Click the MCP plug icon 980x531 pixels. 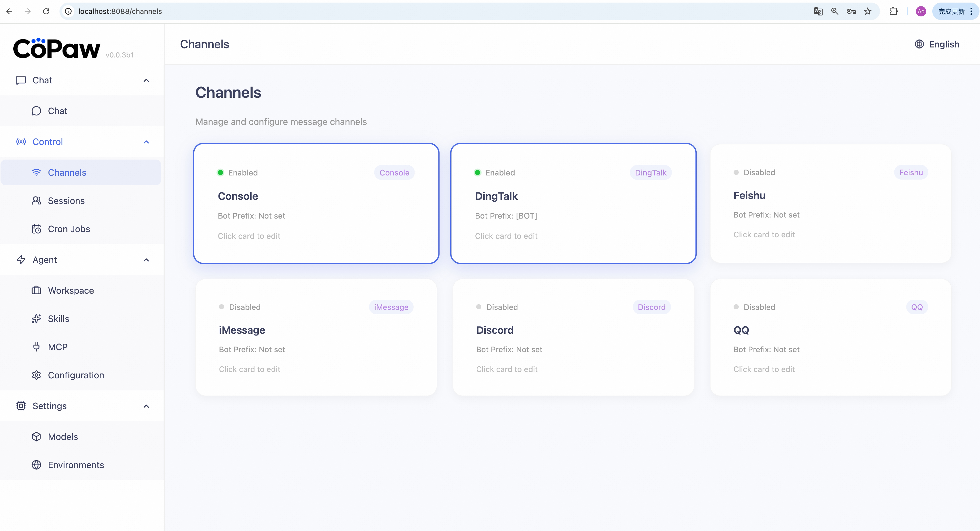pyautogui.click(x=36, y=347)
